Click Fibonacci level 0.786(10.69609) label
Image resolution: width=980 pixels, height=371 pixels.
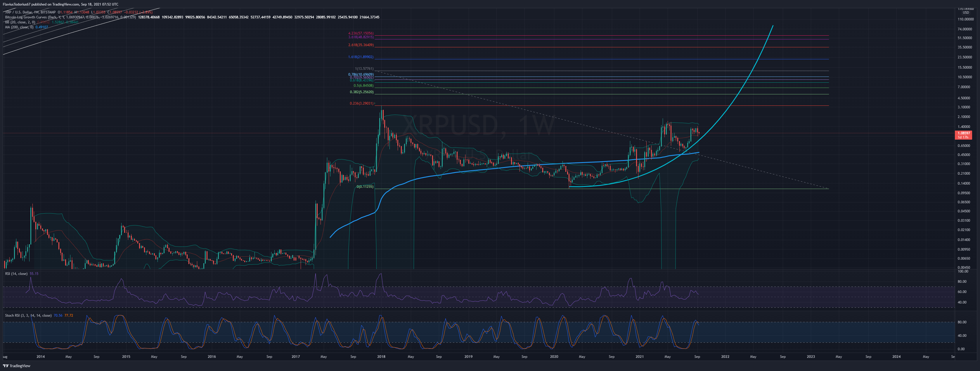coord(361,74)
